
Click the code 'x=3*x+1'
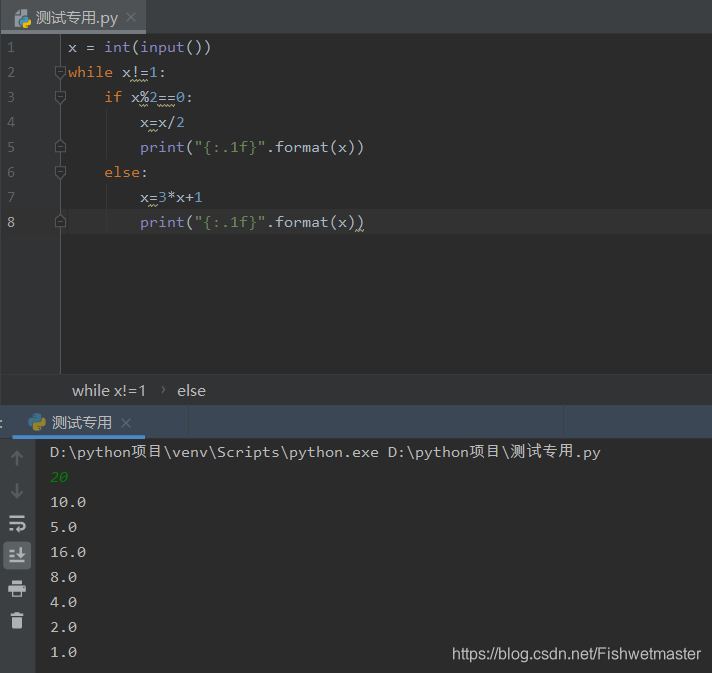(x=171, y=197)
